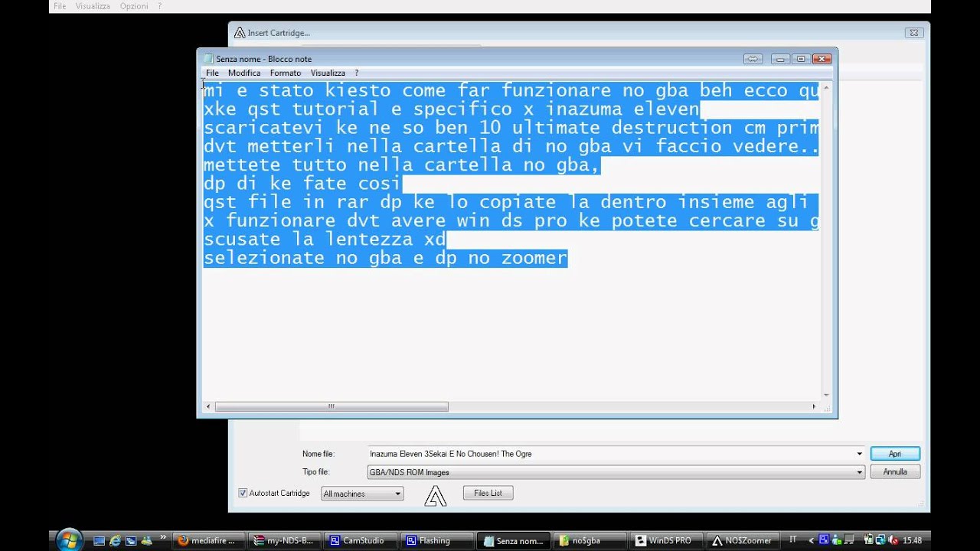This screenshot has width=980, height=551.
Task: Click the line starting 'xke qst tutorial e specifico'
Action: 452,109
